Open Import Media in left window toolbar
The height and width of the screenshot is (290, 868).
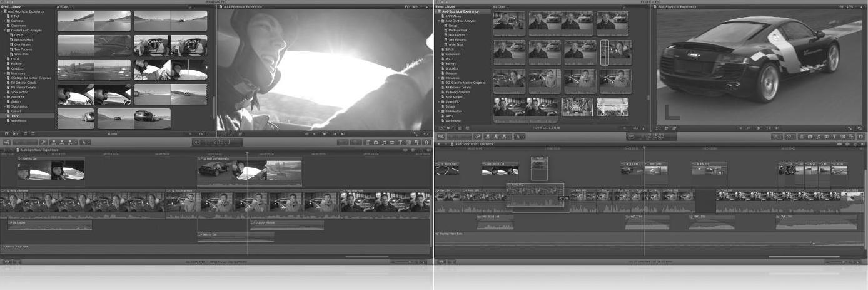[x=7, y=142]
